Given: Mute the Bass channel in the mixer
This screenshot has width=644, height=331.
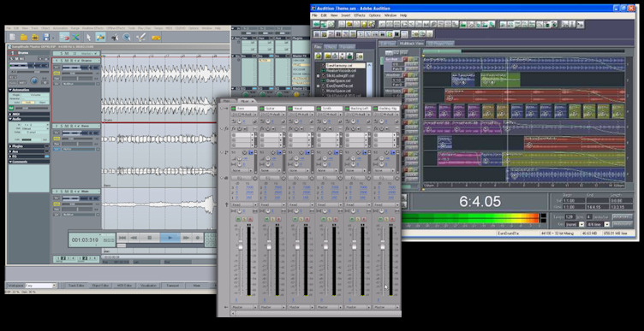Looking at the screenshot, I should (x=238, y=219).
